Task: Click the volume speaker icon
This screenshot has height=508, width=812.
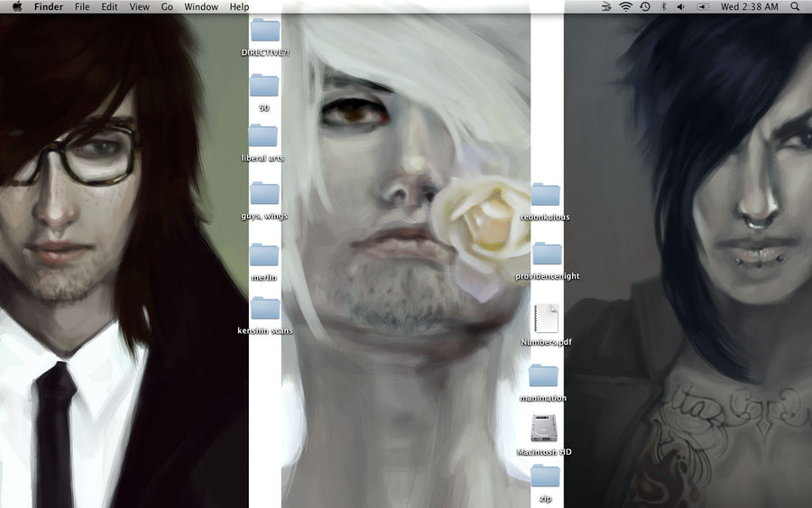Action: point(681,6)
